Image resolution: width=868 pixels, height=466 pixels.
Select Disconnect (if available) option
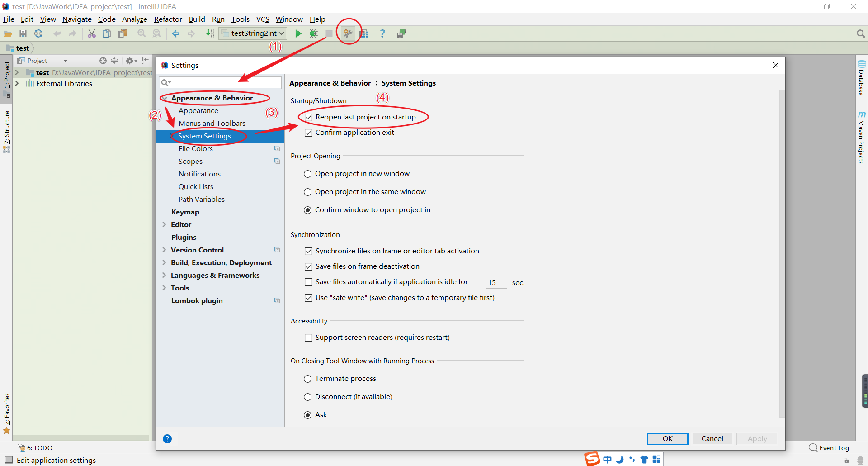tap(307, 397)
